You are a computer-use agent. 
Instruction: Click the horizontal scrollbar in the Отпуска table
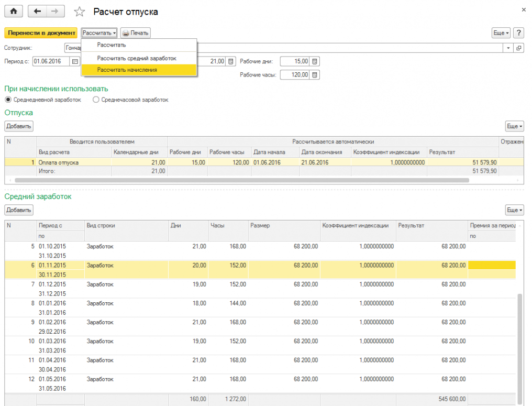241,180
